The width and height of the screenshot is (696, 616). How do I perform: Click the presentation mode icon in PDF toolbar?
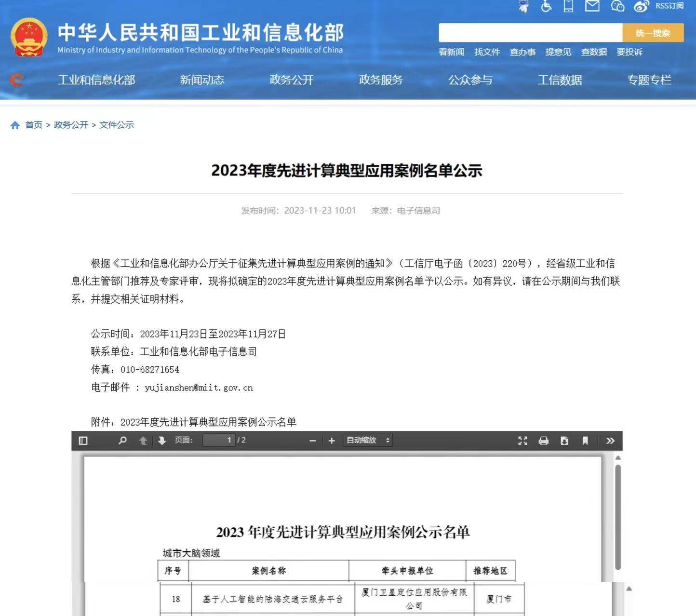(522, 440)
